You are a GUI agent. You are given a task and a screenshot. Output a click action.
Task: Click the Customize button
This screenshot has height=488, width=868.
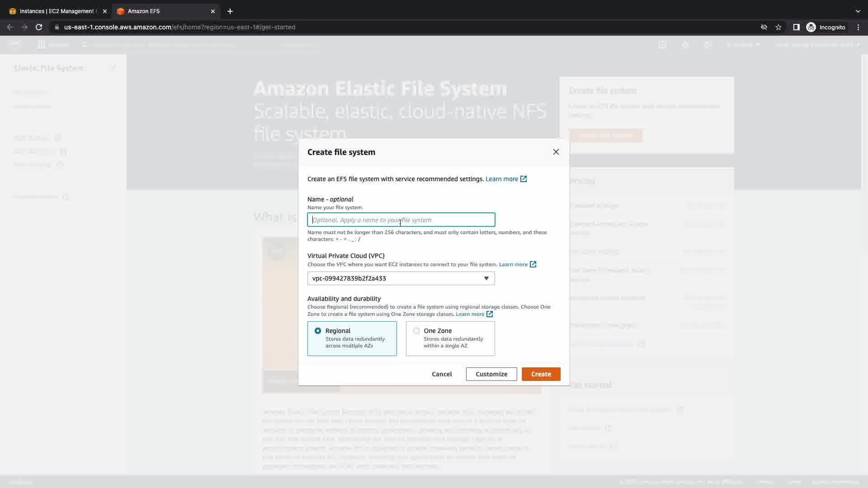pos(491,374)
